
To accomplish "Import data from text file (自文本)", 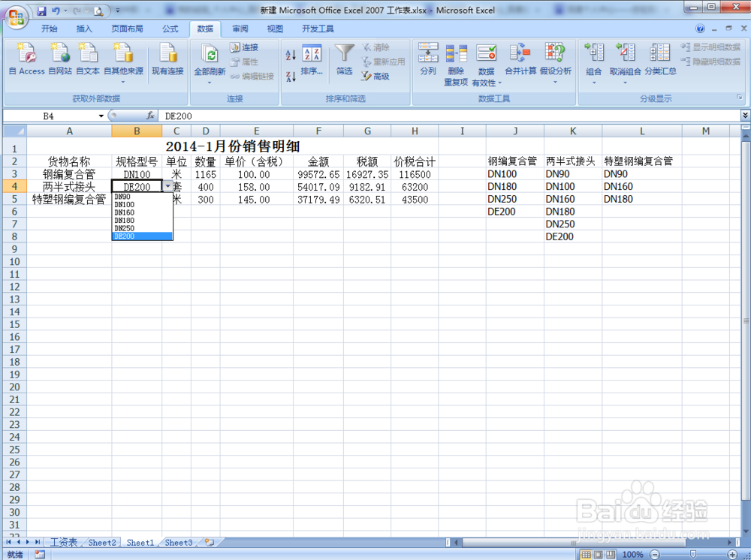I will [x=88, y=60].
